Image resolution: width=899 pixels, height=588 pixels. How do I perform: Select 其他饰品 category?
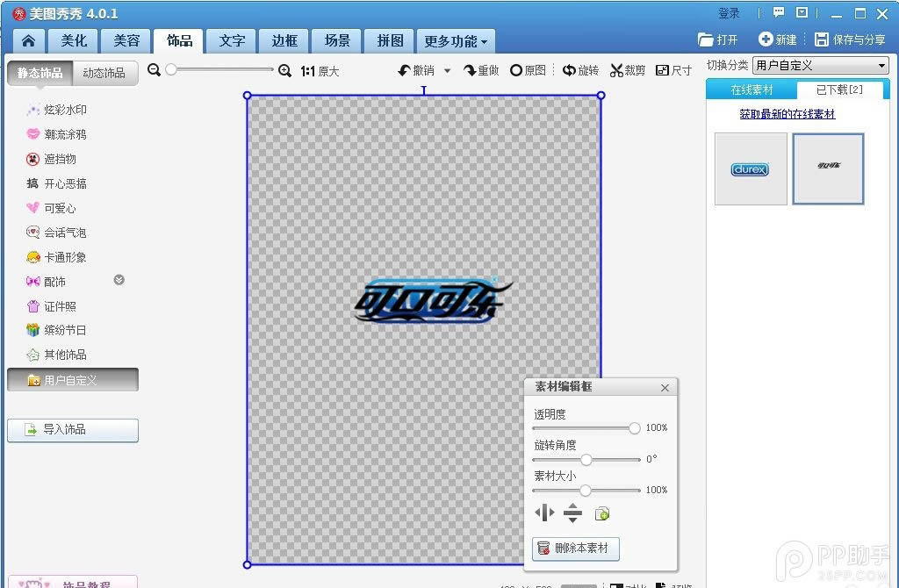(x=57, y=355)
